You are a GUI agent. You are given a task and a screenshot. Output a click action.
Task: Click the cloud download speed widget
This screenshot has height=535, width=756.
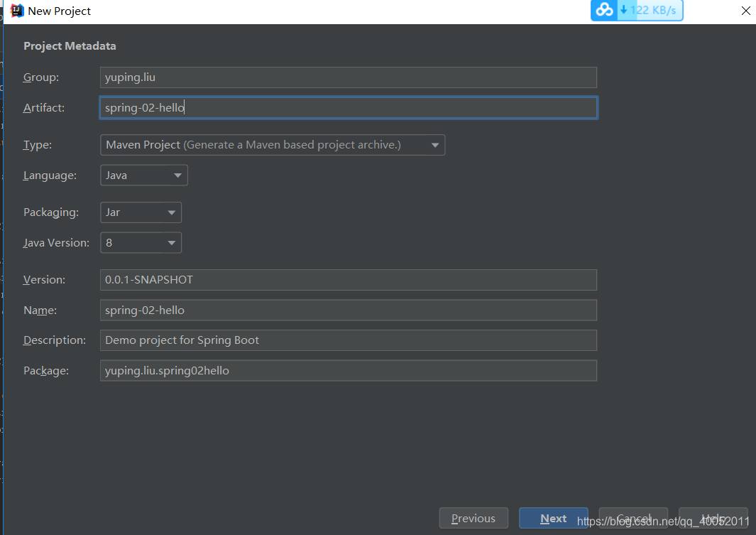637,10
